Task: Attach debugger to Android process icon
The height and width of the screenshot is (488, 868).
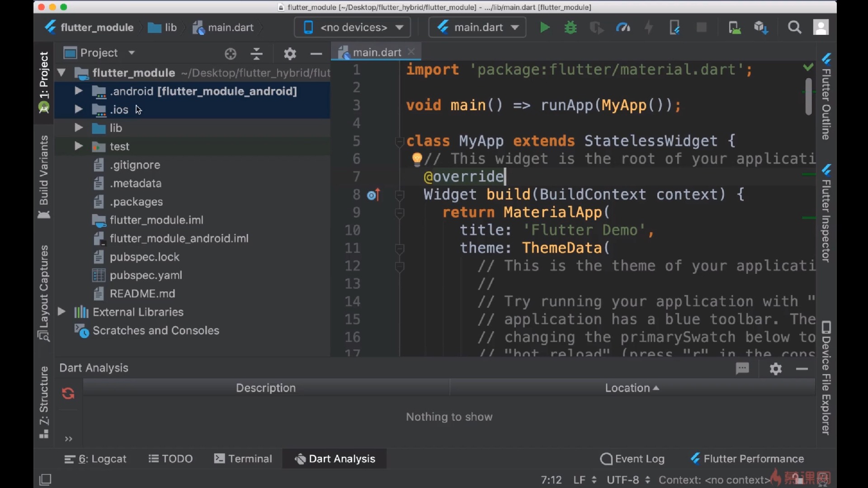Action: pos(675,28)
